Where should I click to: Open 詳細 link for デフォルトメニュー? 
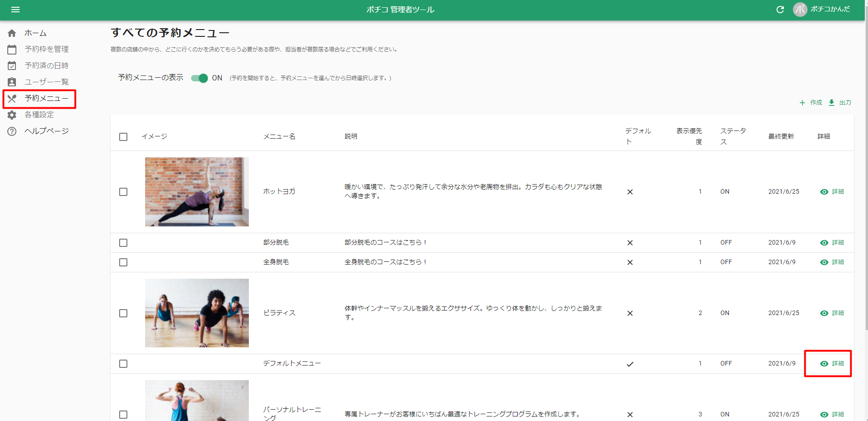(838, 364)
